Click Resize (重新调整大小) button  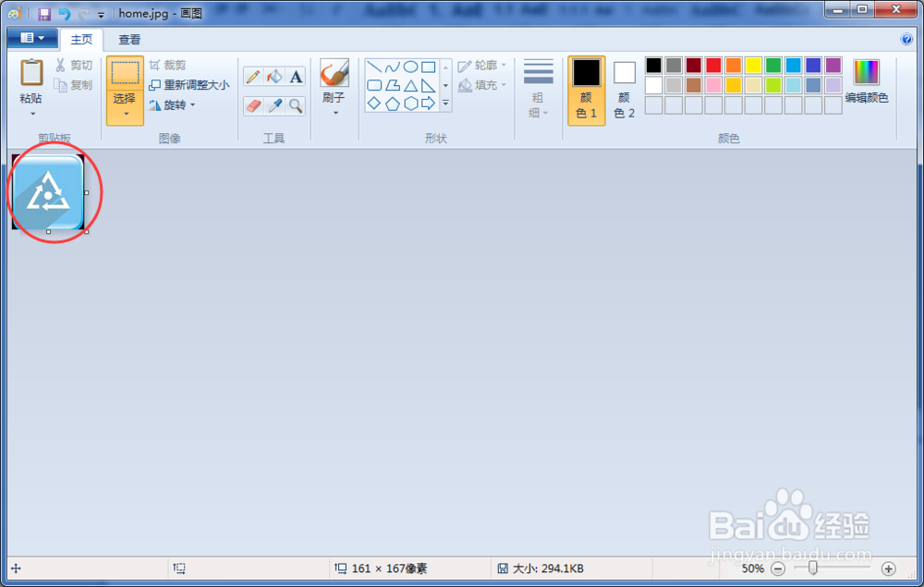(x=189, y=85)
